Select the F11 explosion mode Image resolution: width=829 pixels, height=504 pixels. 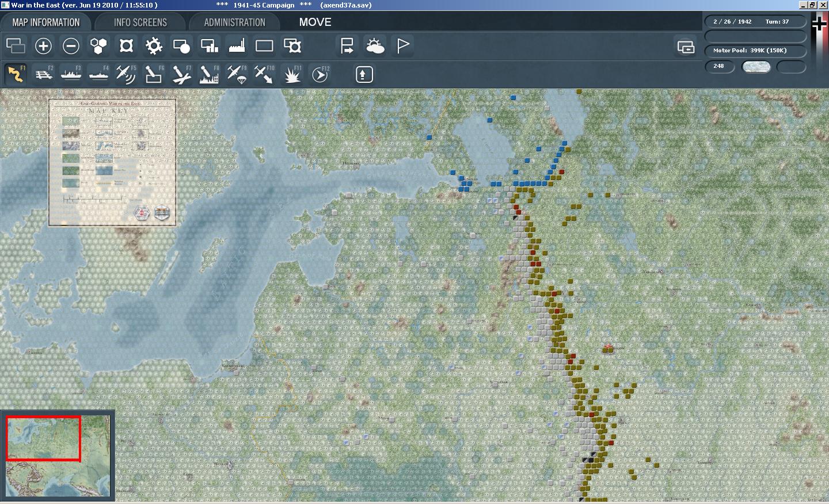point(292,74)
